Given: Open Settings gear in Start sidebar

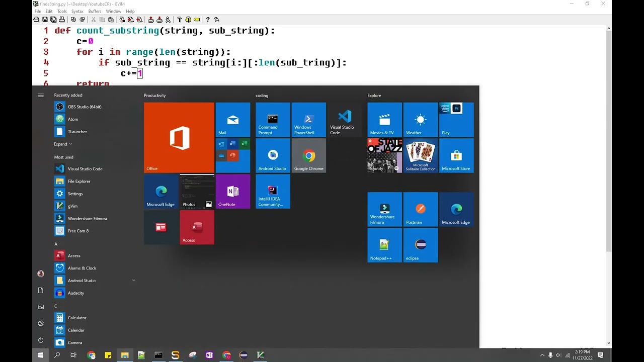Looking at the screenshot, I should 41,323.
